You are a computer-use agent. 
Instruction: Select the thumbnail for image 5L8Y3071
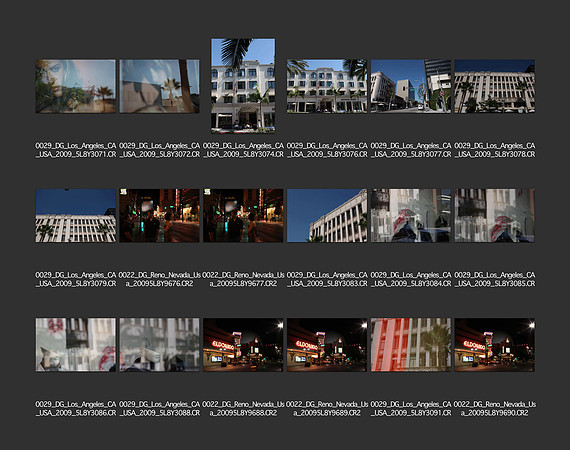[76, 86]
